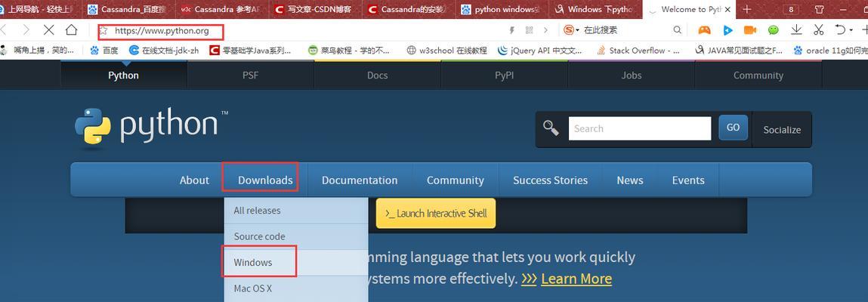Click the blue video play toolbar icon
Screen dimensions: 868x302
(727, 30)
